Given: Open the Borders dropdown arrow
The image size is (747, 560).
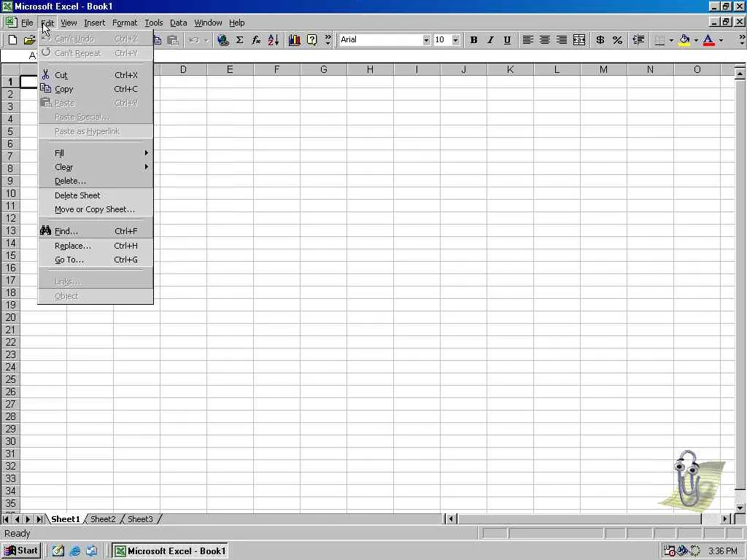Looking at the screenshot, I should pyautogui.click(x=671, y=40).
